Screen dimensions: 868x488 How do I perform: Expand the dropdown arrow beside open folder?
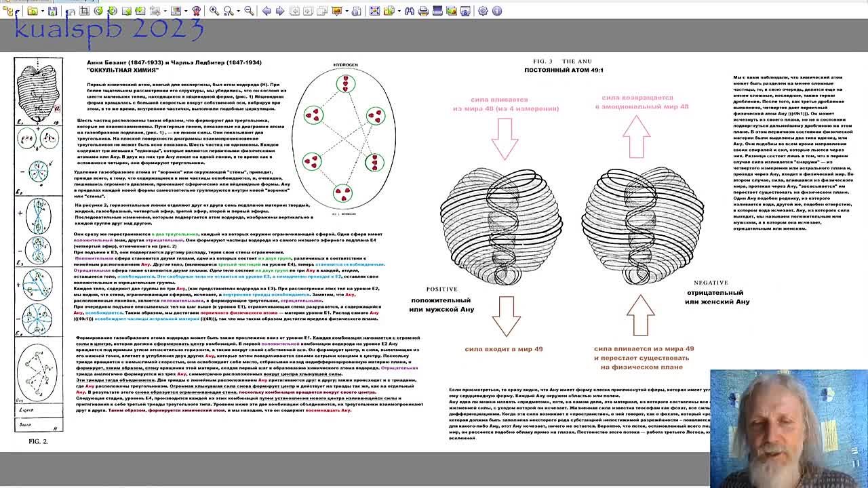41,11
